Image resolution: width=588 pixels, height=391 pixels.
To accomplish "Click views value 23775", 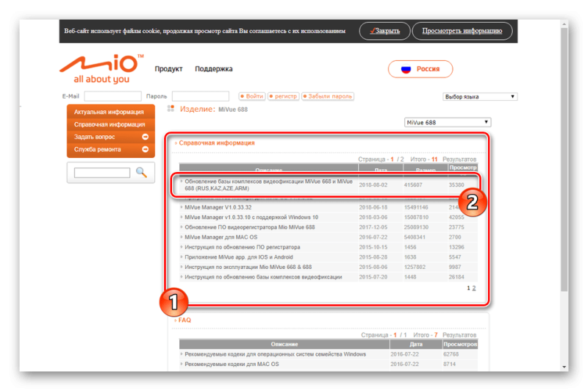I will (x=456, y=227).
